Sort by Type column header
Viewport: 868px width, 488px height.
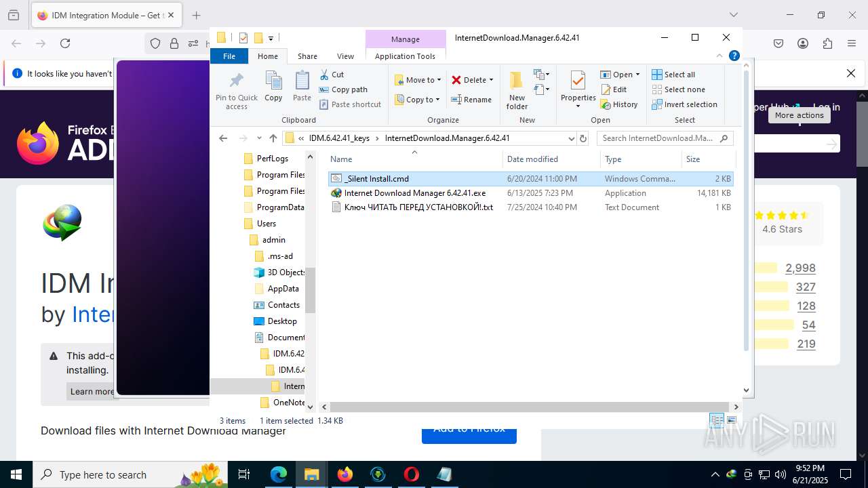pyautogui.click(x=642, y=159)
